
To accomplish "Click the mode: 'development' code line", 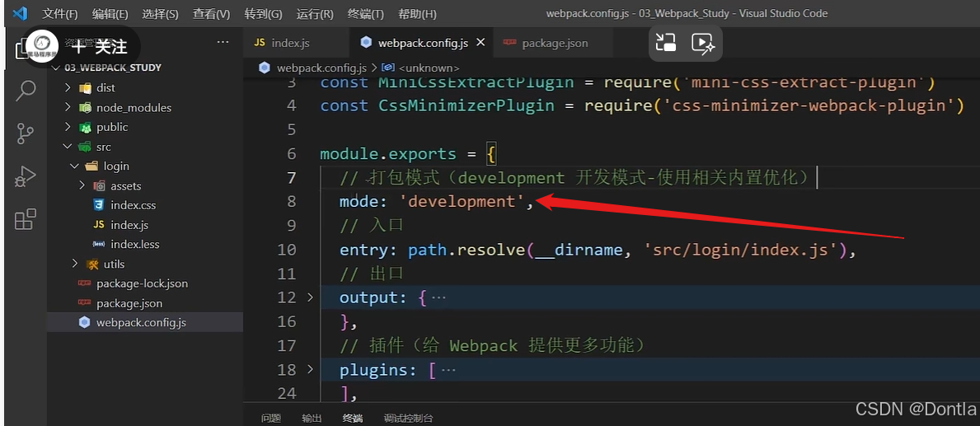I will point(436,201).
